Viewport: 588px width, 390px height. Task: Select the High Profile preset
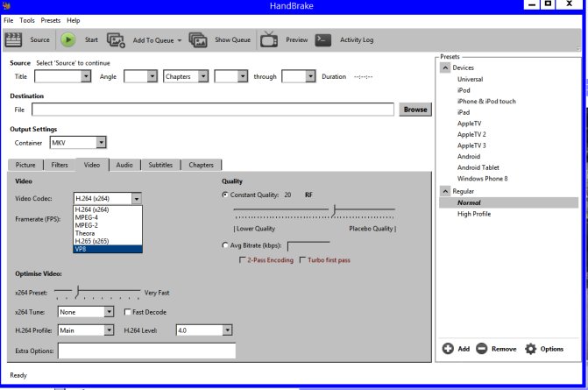tap(474, 214)
